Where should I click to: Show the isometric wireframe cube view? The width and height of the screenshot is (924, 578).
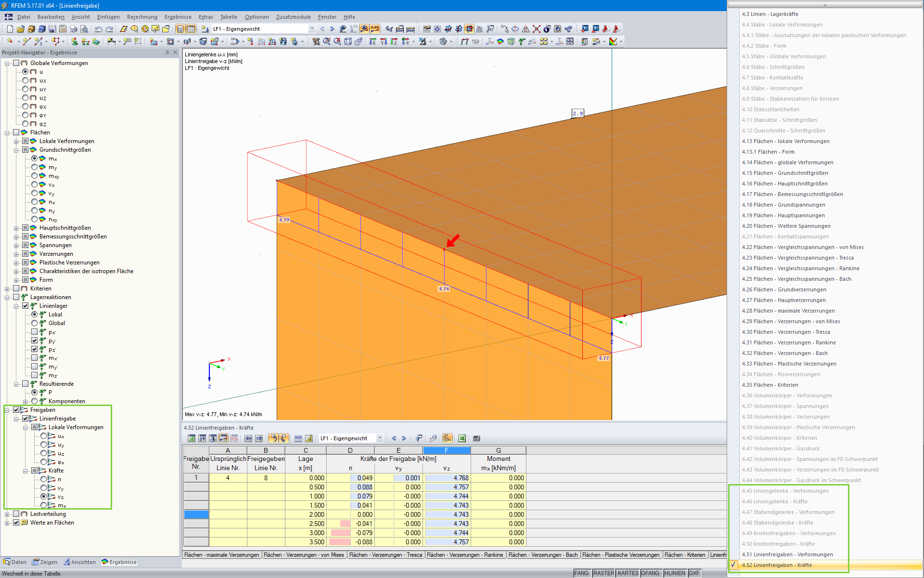point(348,41)
